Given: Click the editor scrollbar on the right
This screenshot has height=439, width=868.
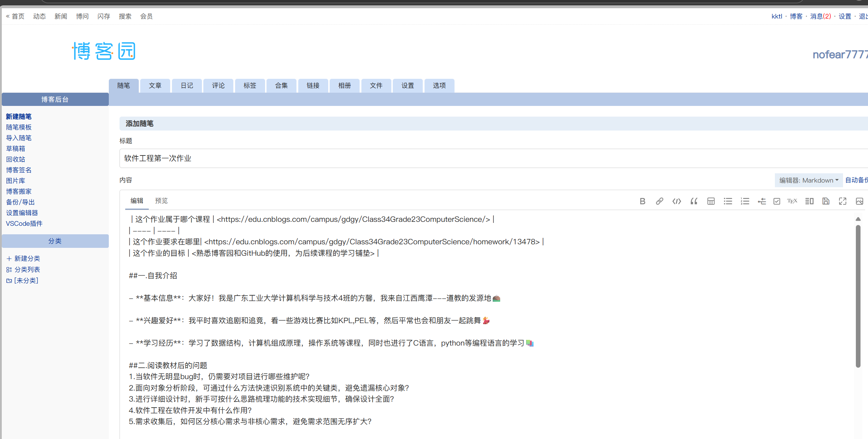Looking at the screenshot, I should 858,296.
